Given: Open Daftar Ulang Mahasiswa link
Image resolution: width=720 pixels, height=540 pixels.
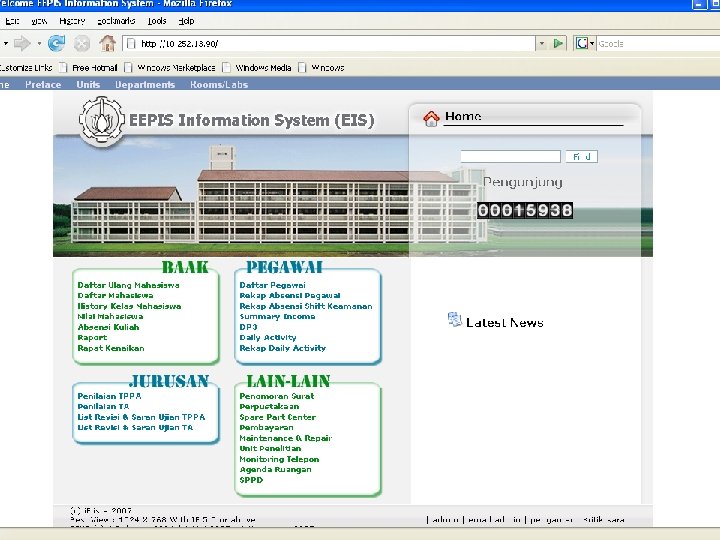Looking at the screenshot, I should [x=129, y=285].
